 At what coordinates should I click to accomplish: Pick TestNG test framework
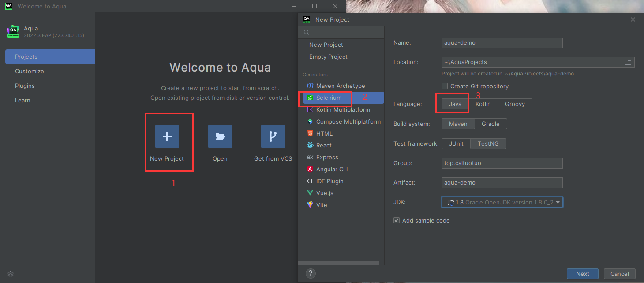point(488,143)
